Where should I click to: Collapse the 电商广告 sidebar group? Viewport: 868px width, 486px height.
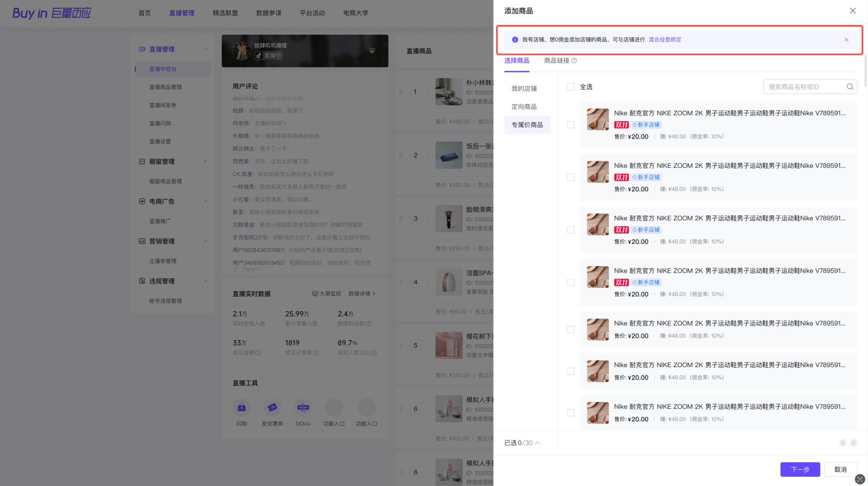206,201
